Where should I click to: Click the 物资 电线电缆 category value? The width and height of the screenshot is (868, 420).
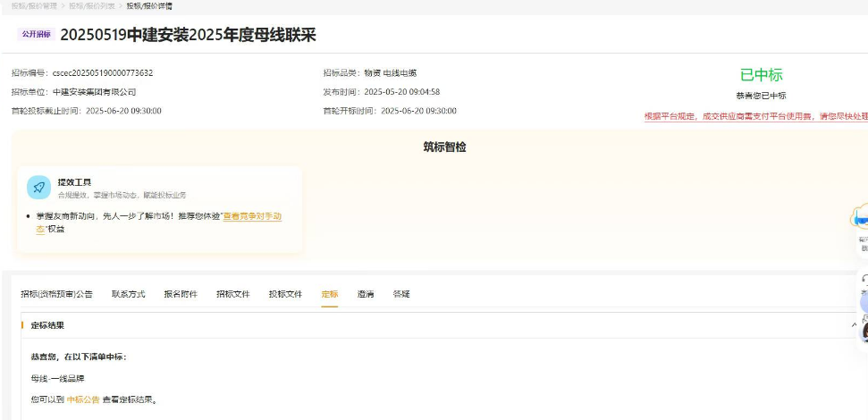coord(390,73)
